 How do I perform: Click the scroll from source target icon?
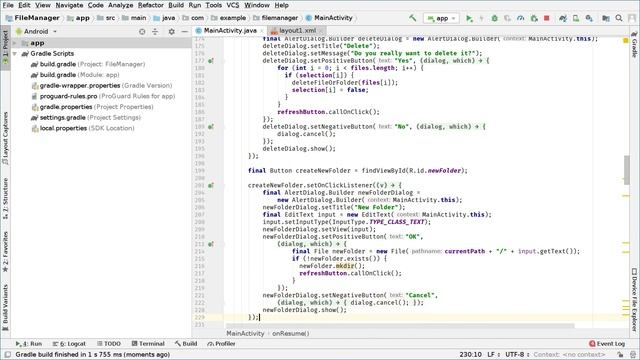[142, 31]
